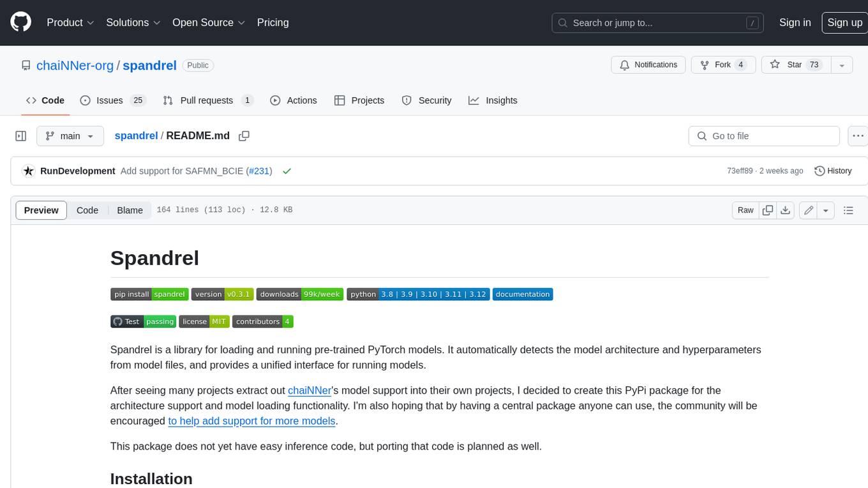Click the downloads 99k/week badge

300,294
